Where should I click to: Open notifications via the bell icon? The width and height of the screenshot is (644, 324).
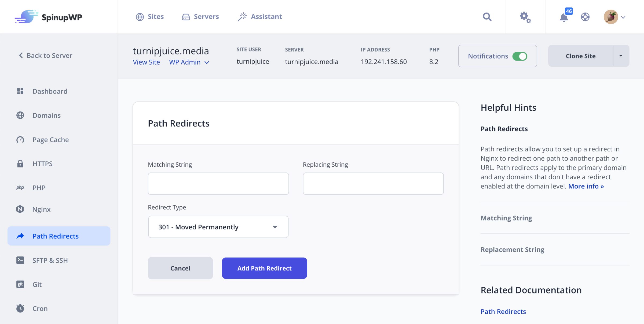click(564, 17)
